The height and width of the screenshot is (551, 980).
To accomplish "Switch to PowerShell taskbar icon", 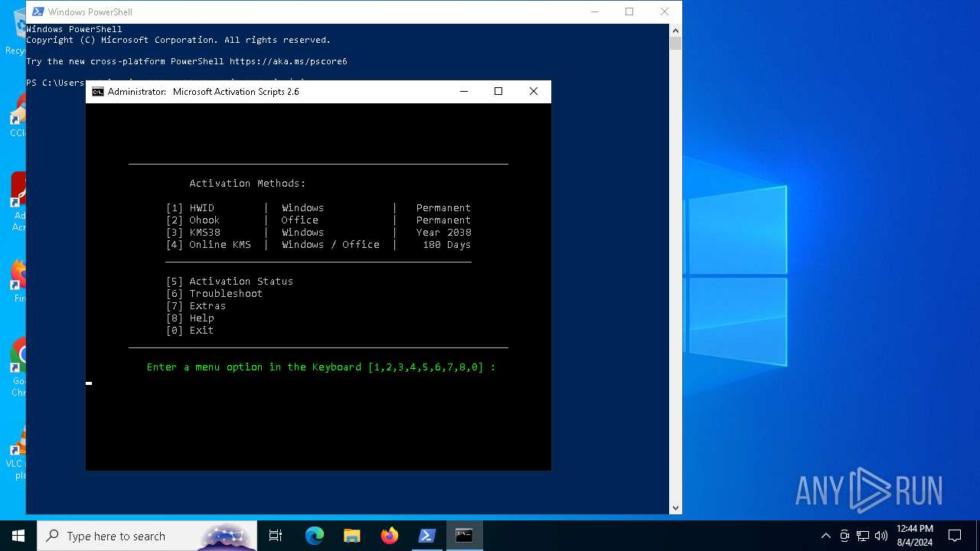I will (427, 536).
